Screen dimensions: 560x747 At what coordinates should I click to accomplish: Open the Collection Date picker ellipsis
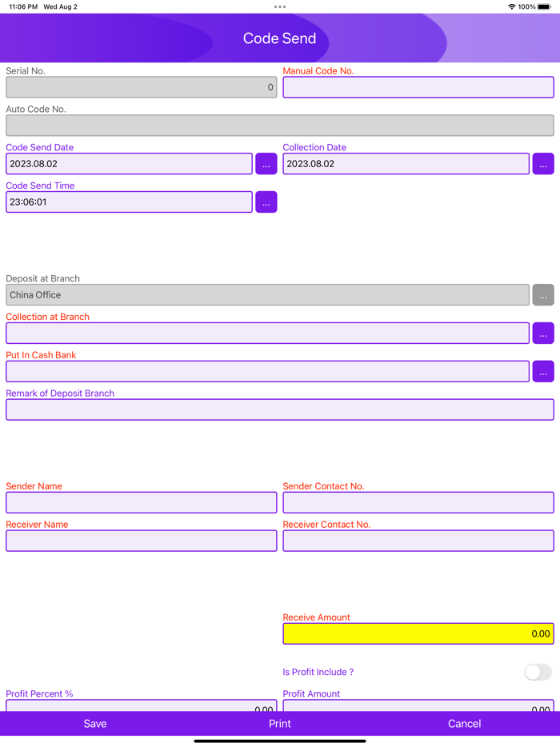click(543, 163)
